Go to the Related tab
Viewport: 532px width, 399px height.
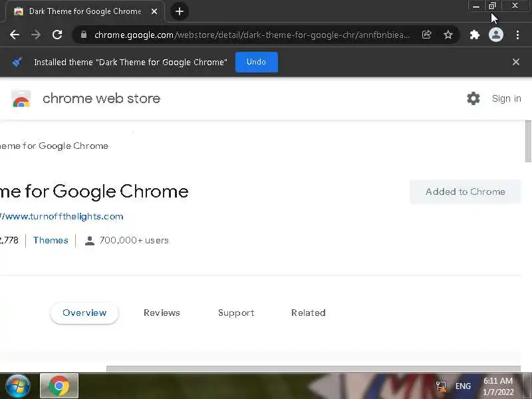pos(308,313)
